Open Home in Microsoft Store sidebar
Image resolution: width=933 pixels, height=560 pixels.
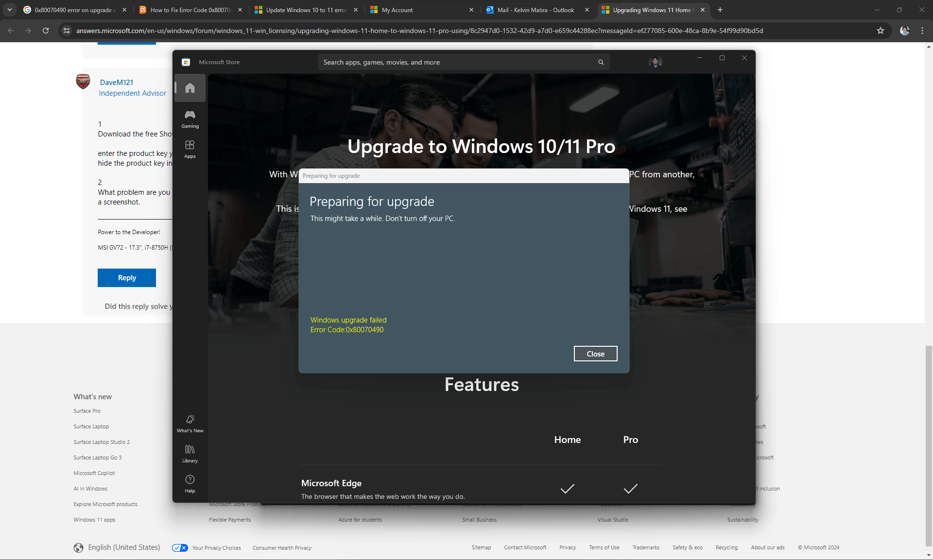[190, 88]
